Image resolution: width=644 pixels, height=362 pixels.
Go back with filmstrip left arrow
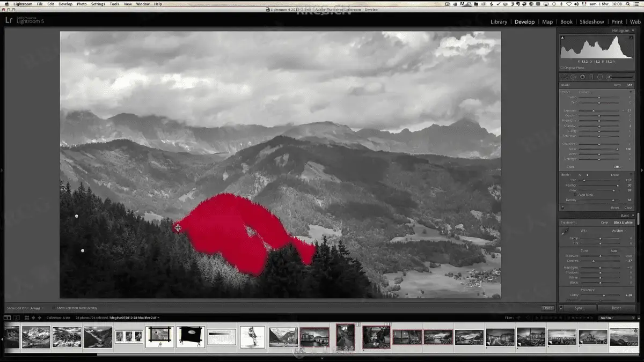point(33,317)
